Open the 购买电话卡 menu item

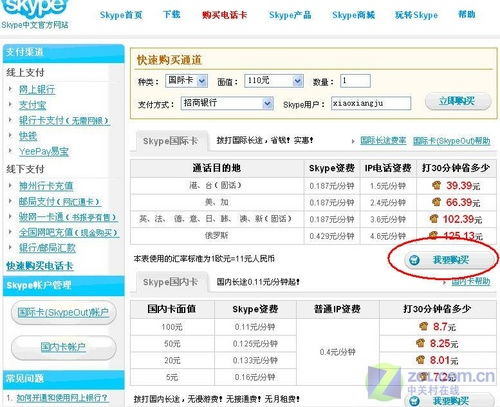224,15
